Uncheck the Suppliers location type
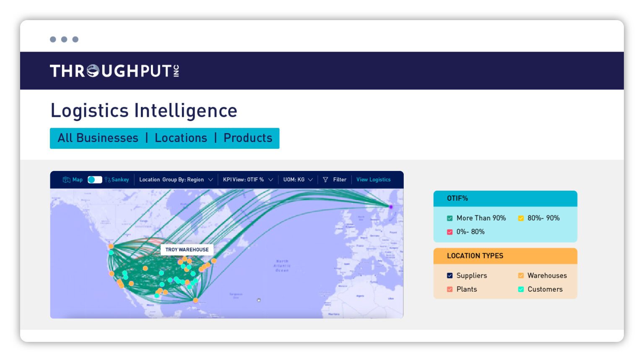Image resolution: width=644 pixels, height=362 pixels. tap(449, 275)
